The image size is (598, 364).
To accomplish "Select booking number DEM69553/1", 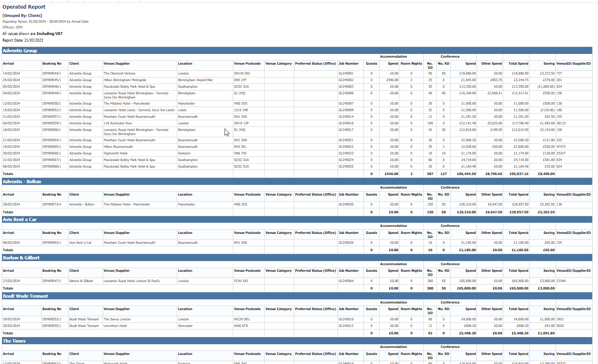I will click(x=52, y=319).
